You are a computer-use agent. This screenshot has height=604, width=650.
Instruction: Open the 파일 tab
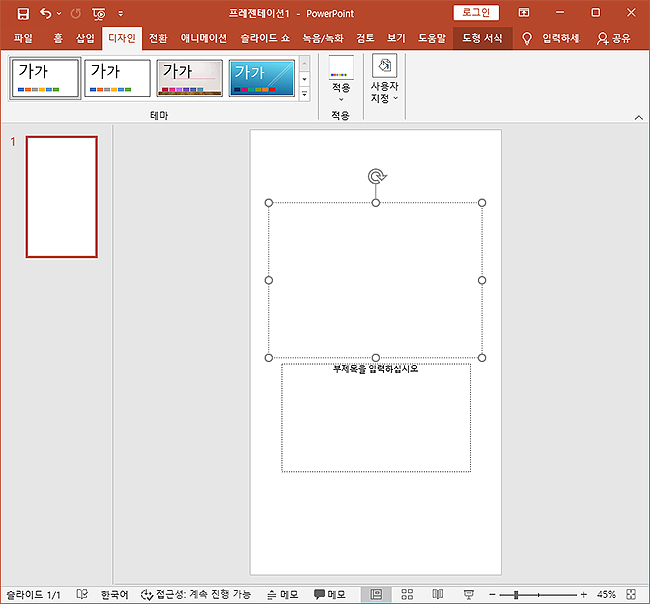pyautogui.click(x=23, y=39)
